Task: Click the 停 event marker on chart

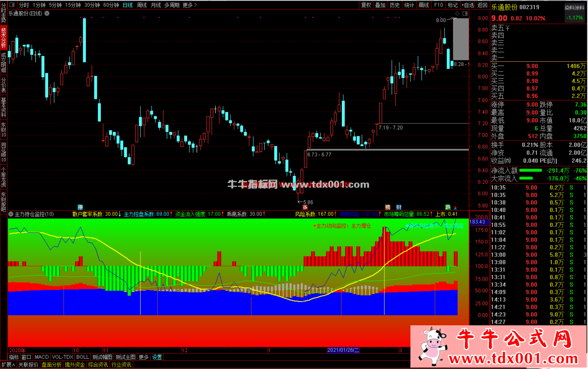Action: pyautogui.click(x=80, y=207)
